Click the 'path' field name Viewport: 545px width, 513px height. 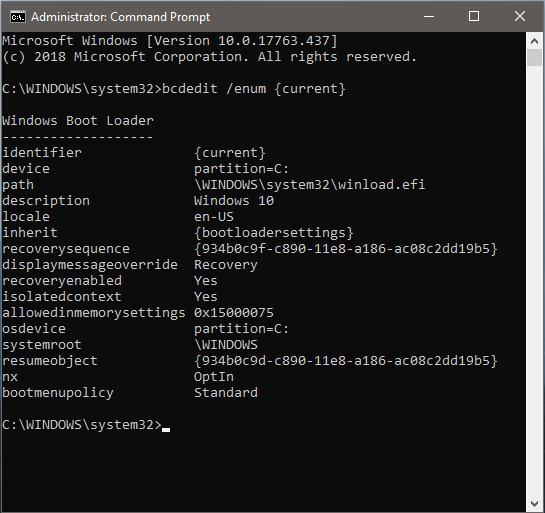pos(18,185)
